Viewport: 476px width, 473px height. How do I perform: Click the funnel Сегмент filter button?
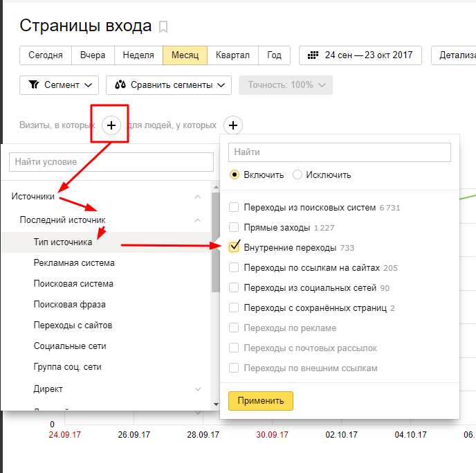pos(59,85)
